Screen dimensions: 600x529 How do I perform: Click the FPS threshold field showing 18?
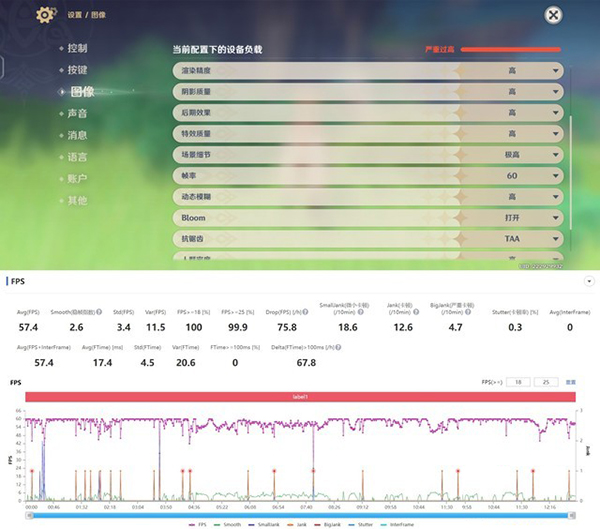pos(517,382)
